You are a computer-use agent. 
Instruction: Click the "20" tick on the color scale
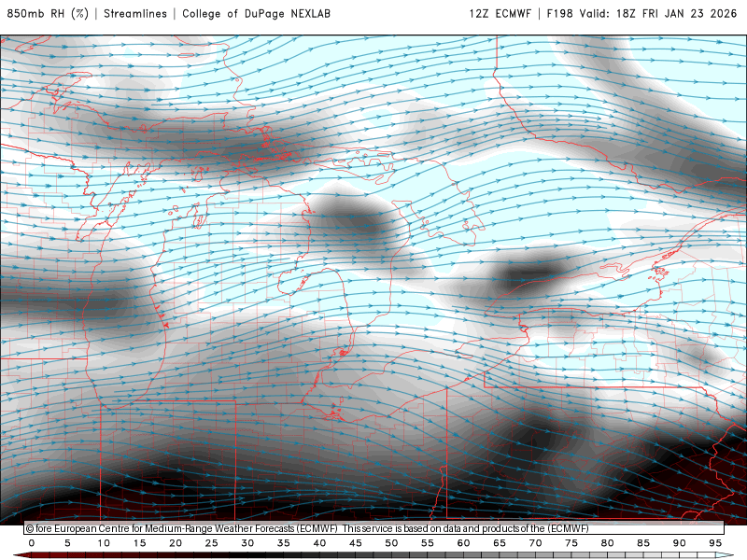(176, 543)
